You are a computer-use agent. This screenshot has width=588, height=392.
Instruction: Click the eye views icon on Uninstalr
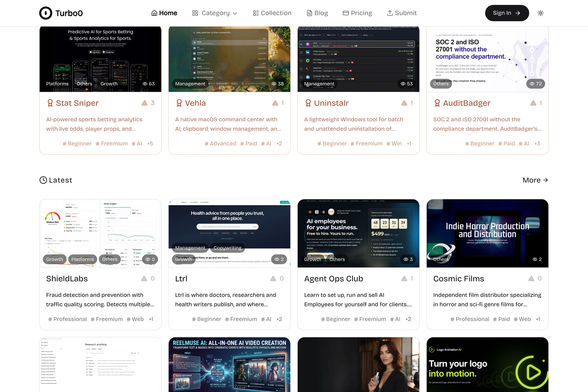403,84
